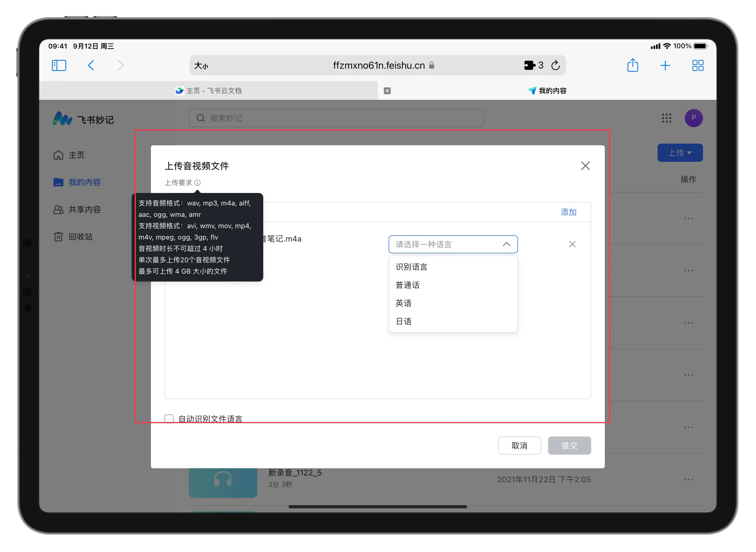Open the purple P profile avatar
Image resolution: width=756 pixels, height=552 pixels.
694,118
